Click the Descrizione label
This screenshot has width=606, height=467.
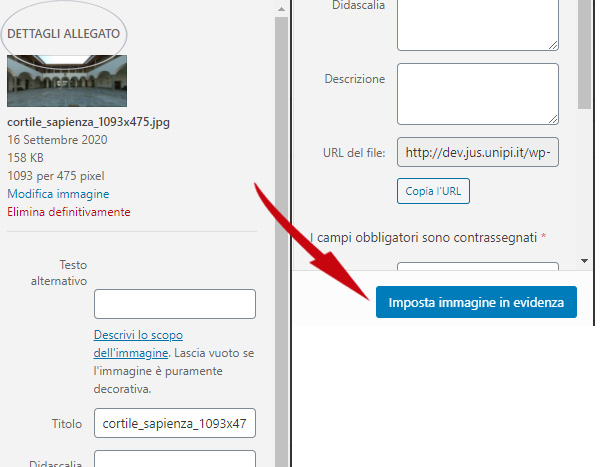click(x=355, y=79)
